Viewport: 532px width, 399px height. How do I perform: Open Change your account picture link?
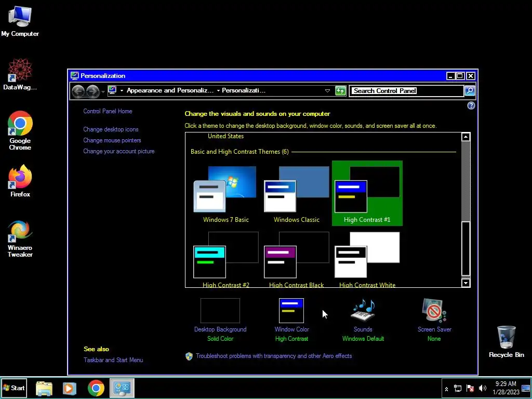pos(119,151)
